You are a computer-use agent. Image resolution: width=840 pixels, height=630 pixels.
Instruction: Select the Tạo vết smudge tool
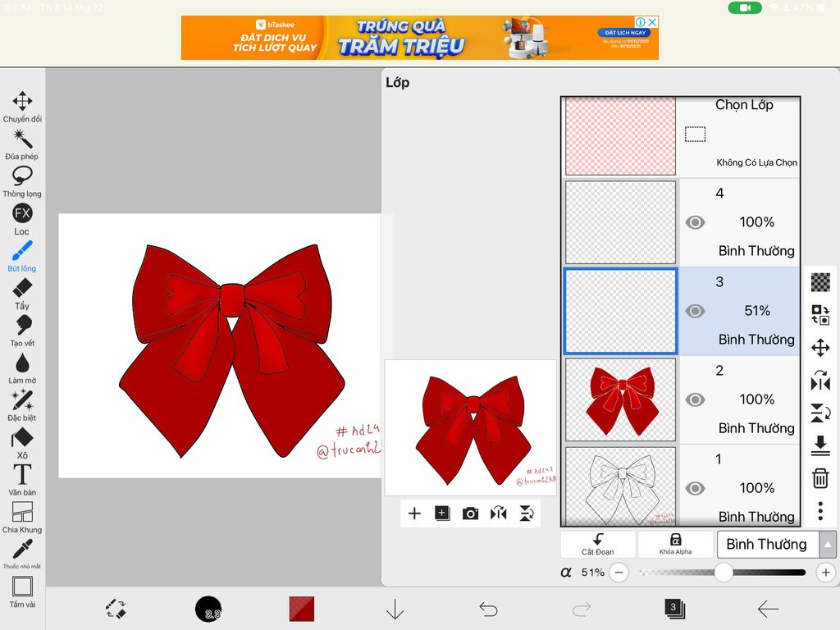pos(22,331)
